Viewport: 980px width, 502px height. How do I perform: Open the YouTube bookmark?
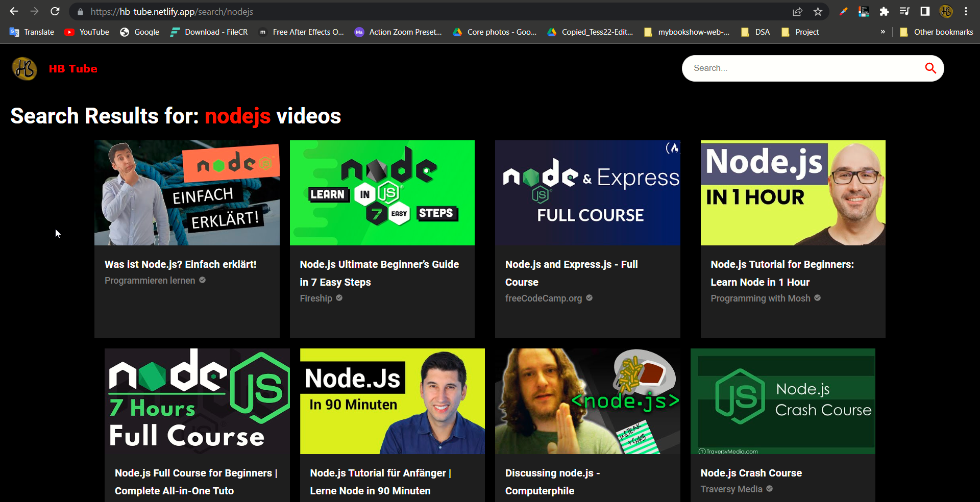(x=86, y=32)
